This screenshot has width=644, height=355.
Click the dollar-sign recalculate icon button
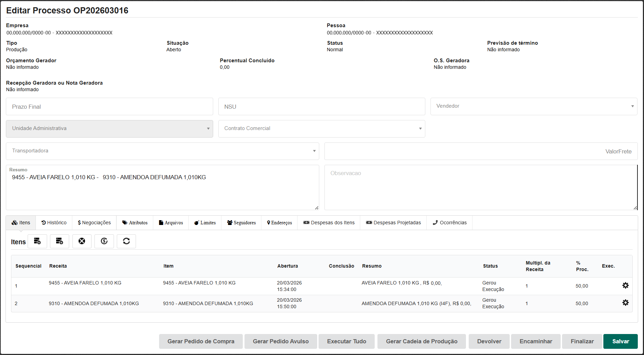coord(104,241)
